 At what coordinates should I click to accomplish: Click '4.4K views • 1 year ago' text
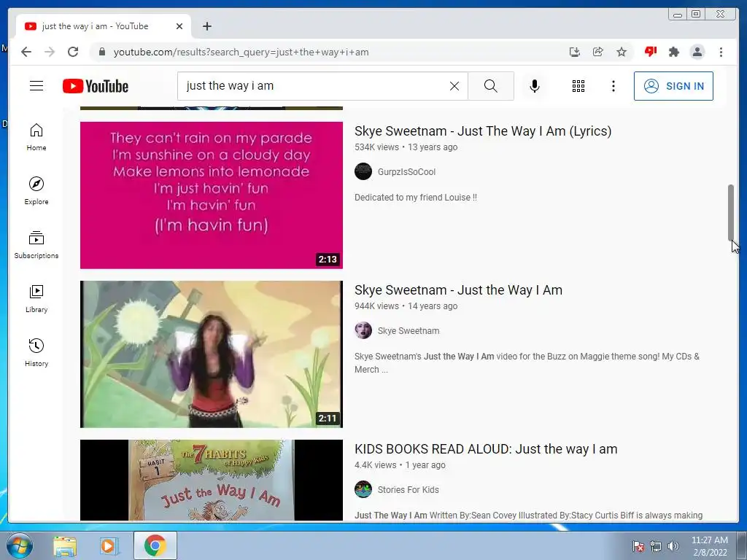(400, 465)
